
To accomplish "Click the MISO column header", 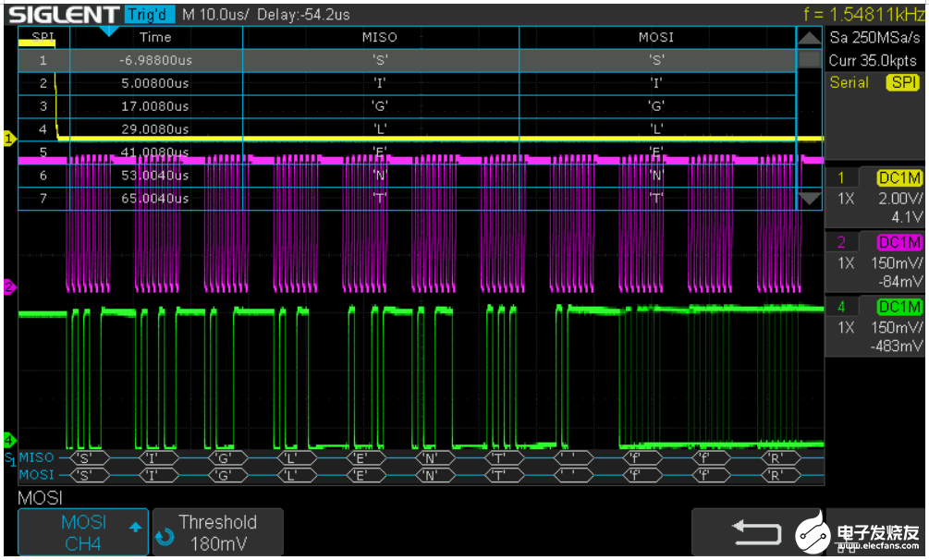I will click(380, 37).
